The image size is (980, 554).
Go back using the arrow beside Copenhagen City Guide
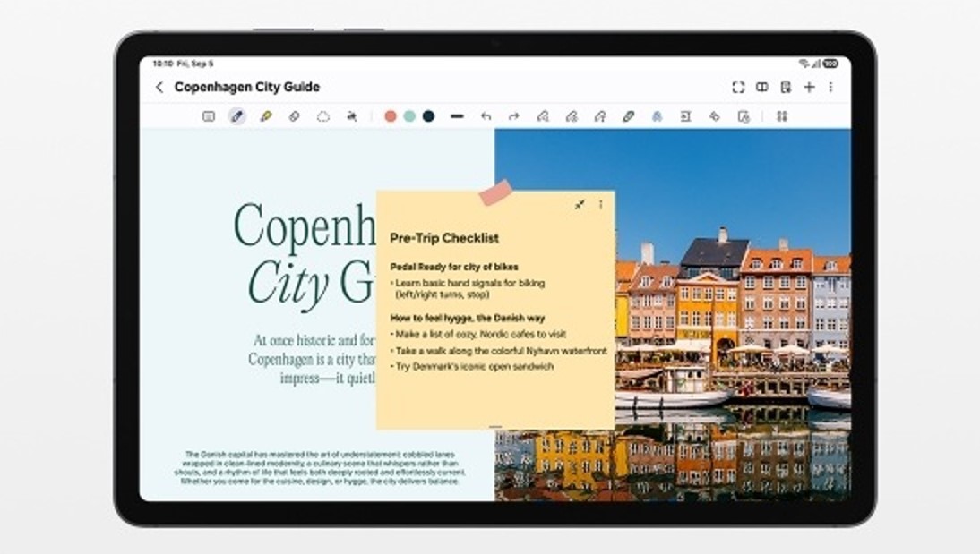[159, 87]
